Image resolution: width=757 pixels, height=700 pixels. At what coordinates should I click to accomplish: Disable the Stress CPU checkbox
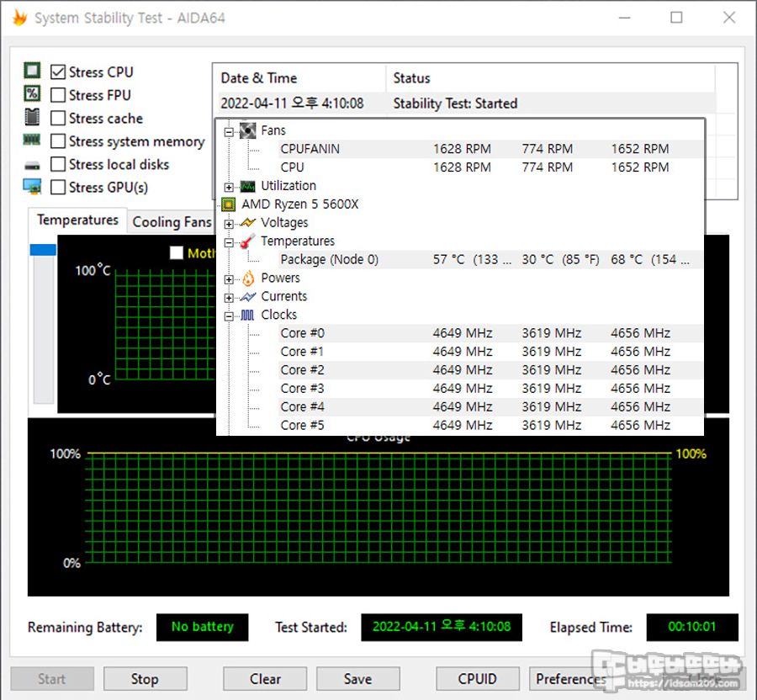click(x=58, y=72)
